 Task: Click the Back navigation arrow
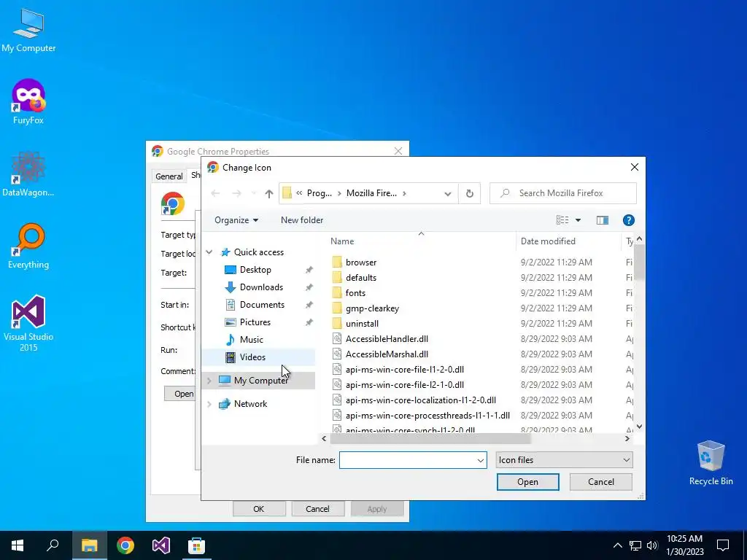pos(215,193)
